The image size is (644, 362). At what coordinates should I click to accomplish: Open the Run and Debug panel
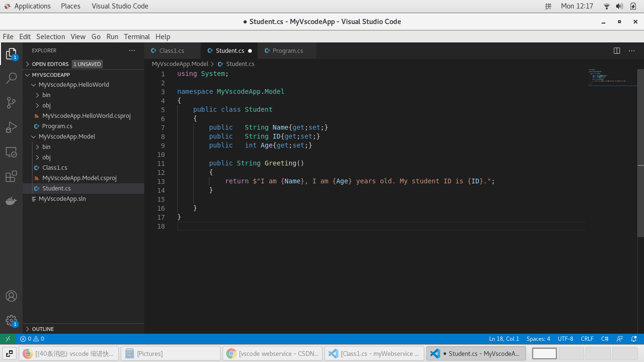(x=11, y=127)
